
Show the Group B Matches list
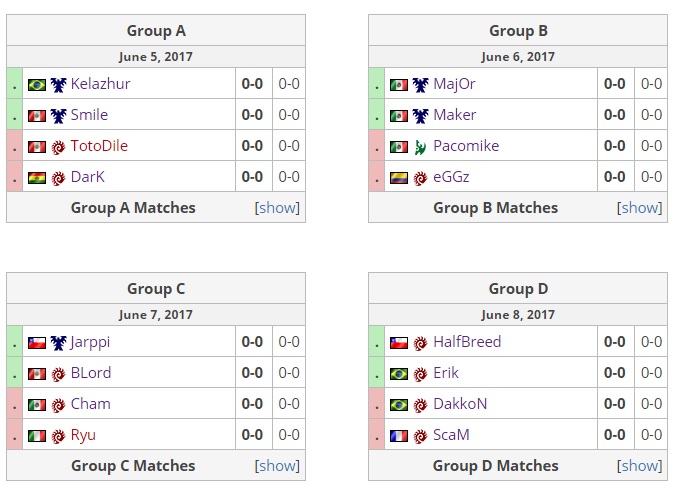click(639, 208)
